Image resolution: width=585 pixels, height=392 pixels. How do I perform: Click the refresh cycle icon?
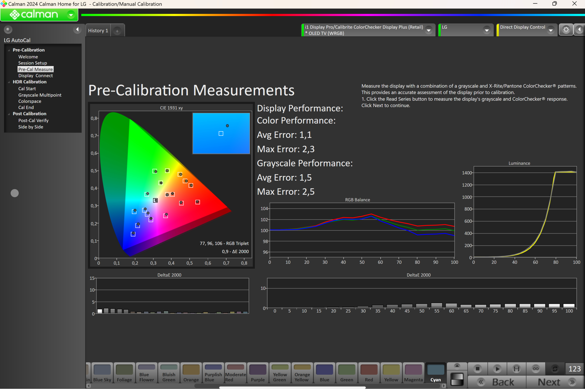pyautogui.click(x=555, y=369)
